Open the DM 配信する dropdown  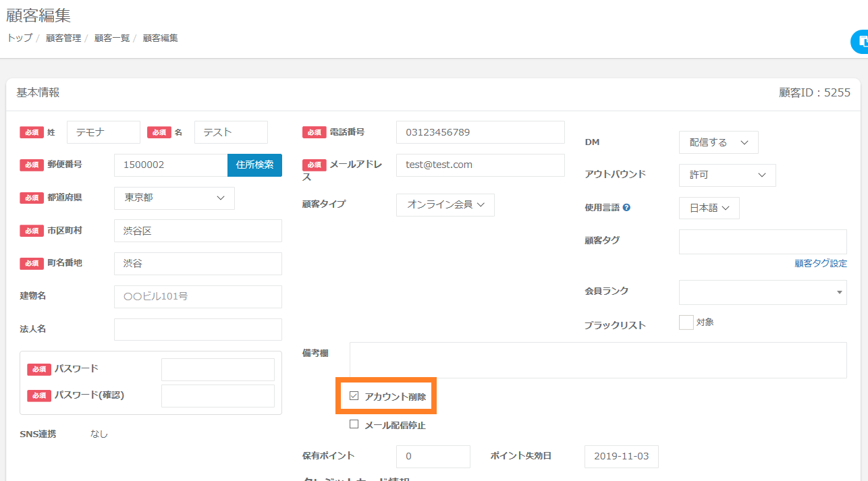pyautogui.click(x=718, y=142)
